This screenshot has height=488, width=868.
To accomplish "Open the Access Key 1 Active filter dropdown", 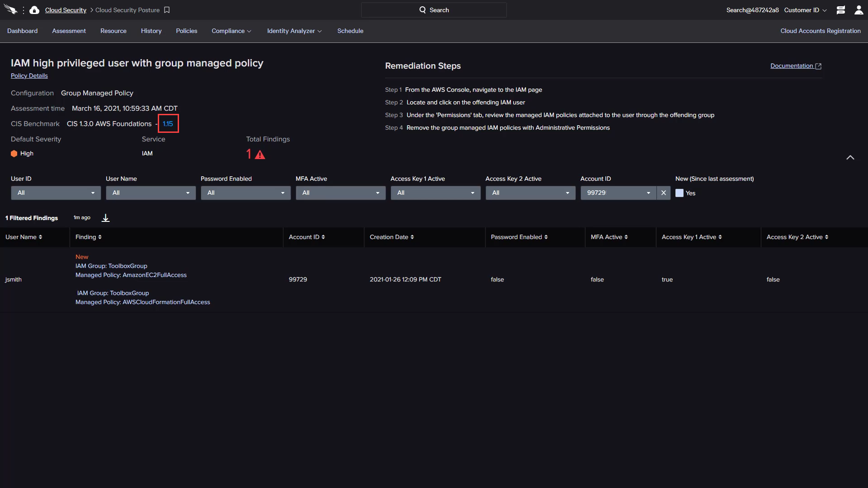I will [x=435, y=193].
